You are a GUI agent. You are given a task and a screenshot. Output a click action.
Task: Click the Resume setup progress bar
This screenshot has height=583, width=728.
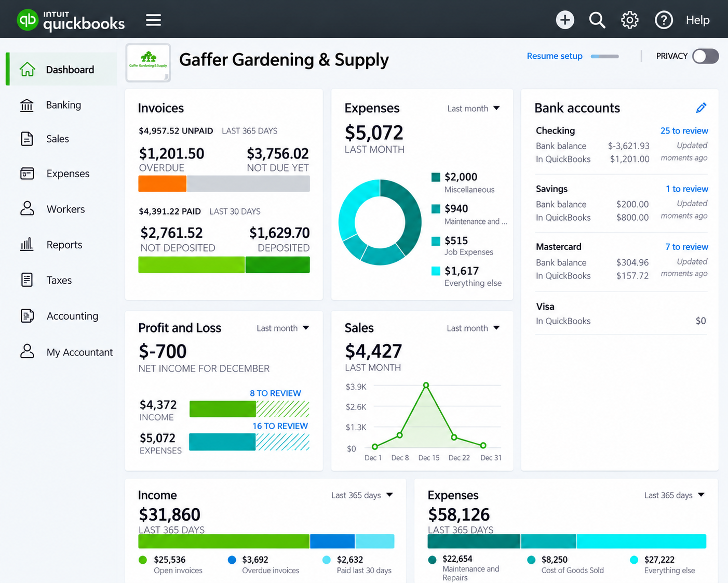(605, 56)
